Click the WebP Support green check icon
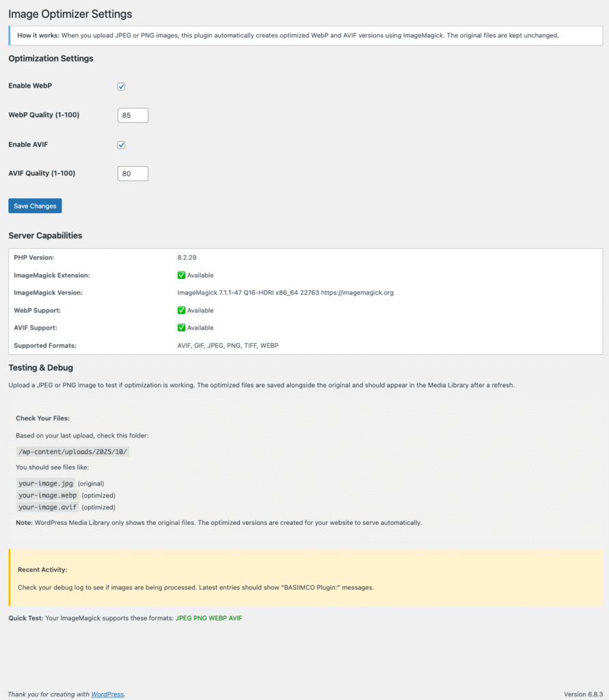This screenshot has height=700, width=609. coord(181,310)
